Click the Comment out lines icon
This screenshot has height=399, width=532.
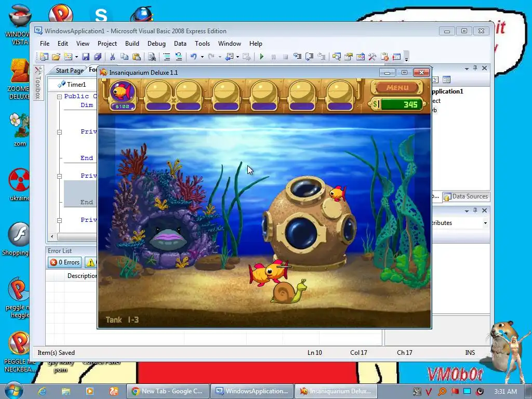[x=167, y=57]
